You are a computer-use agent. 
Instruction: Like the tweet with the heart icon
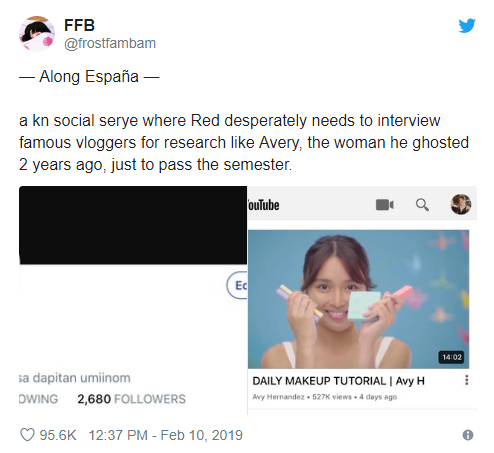[27, 435]
